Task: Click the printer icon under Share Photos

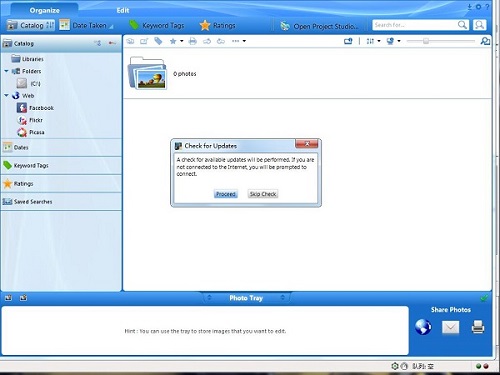Action: [x=478, y=327]
